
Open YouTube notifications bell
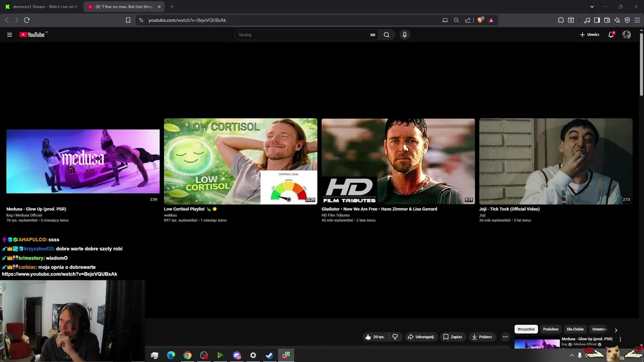(x=611, y=35)
